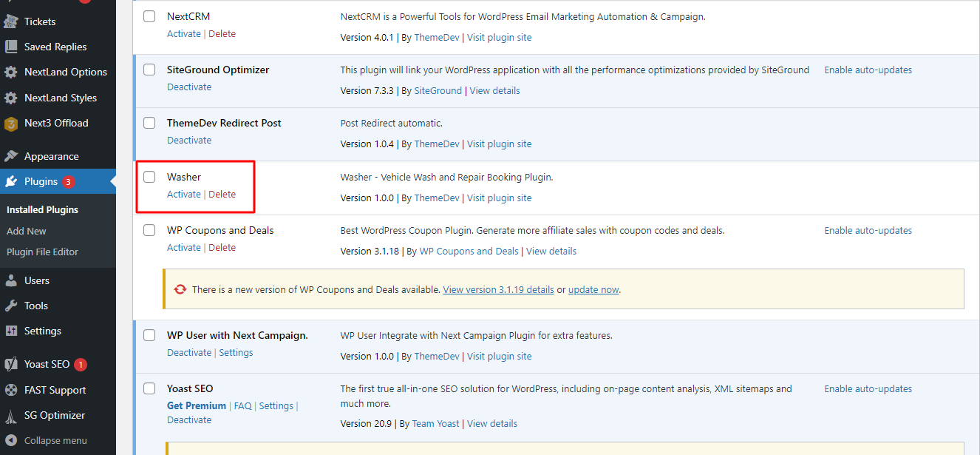The height and width of the screenshot is (455, 980).
Task: Activate the Washer plugin
Action: click(183, 195)
